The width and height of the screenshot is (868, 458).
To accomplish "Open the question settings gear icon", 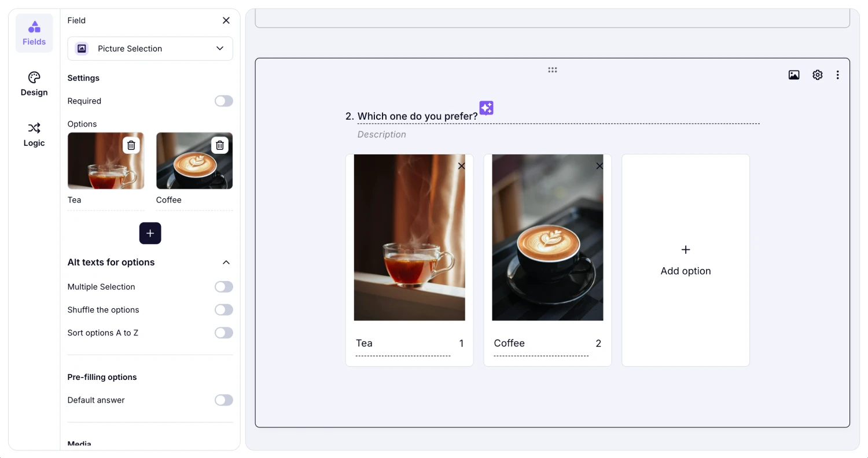I will click(817, 75).
